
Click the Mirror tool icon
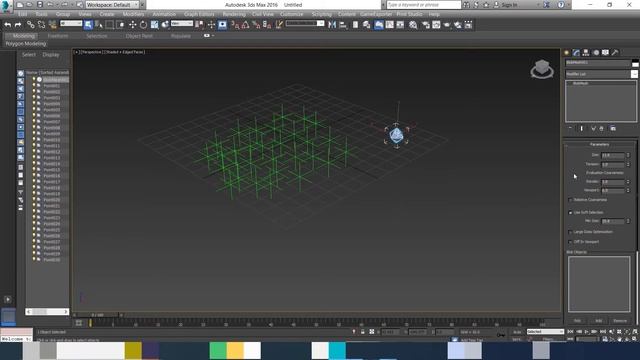[x=332, y=25]
